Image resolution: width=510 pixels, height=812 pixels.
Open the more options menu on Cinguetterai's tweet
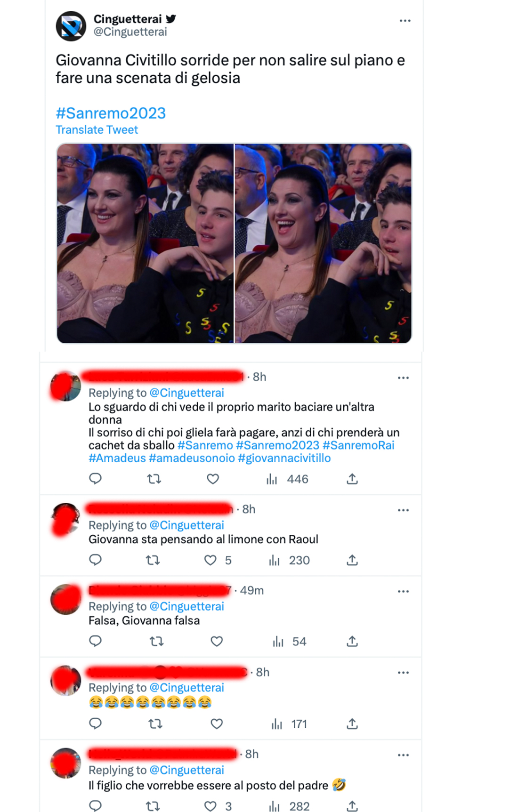405,21
